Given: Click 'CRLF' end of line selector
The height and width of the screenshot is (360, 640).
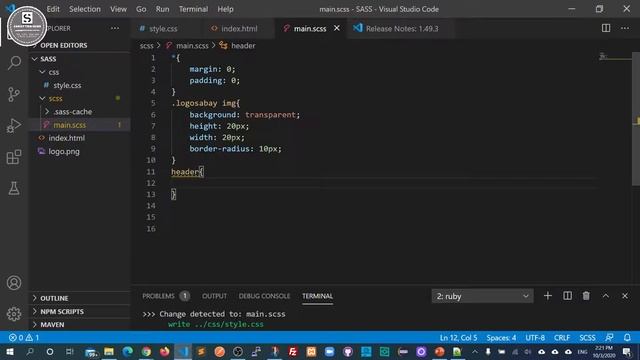Looking at the screenshot, I should (x=562, y=338).
